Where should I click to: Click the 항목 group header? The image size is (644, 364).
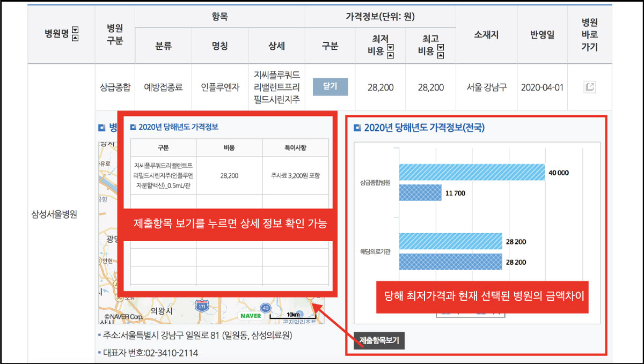coord(220,17)
